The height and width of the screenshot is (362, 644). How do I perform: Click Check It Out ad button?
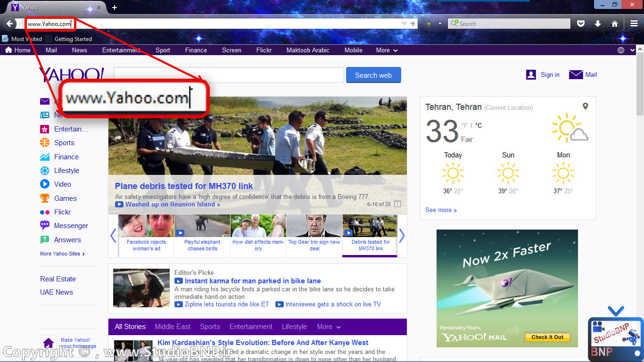point(547,337)
